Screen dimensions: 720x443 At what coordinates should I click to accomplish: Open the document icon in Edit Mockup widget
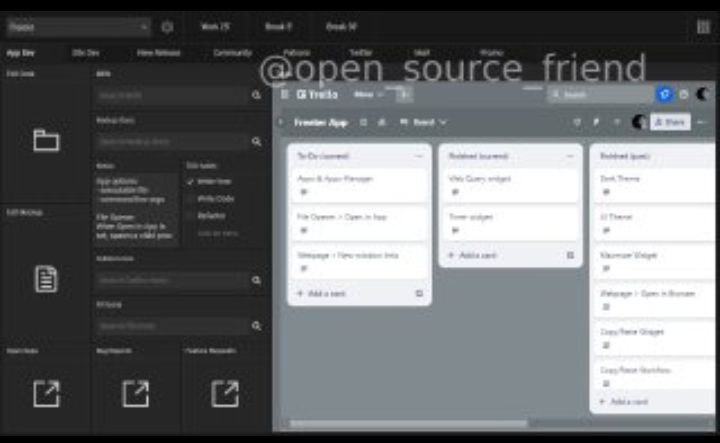46,279
